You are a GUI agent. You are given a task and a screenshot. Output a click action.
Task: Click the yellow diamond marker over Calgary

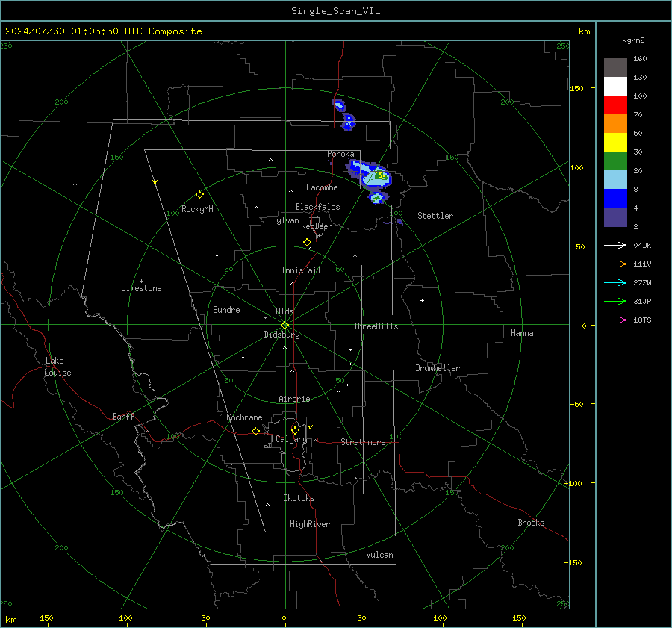(x=295, y=430)
